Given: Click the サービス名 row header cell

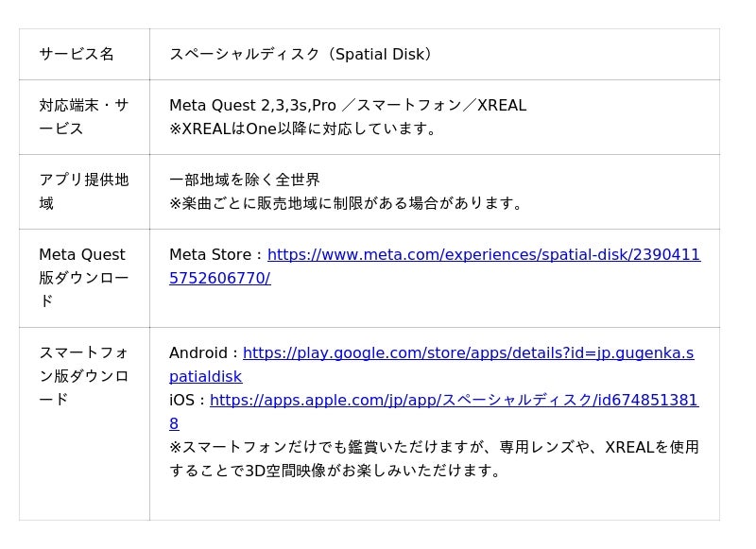Looking at the screenshot, I should click(x=77, y=55).
